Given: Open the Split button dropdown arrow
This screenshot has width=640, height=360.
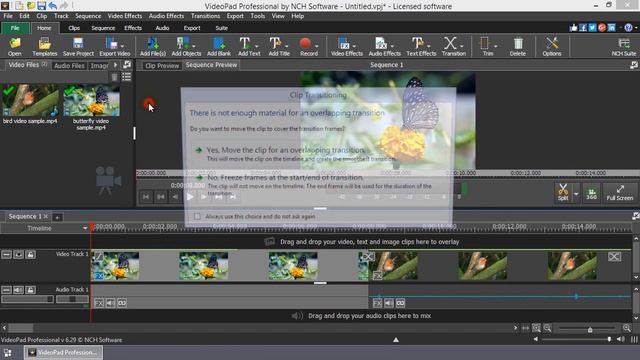Looking at the screenshot, I should [x=576, y=194].
